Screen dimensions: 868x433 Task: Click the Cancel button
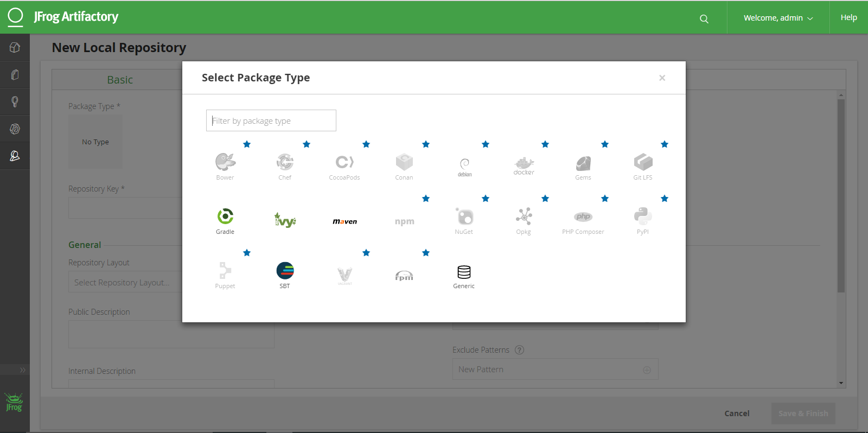(x=737, y=413)
